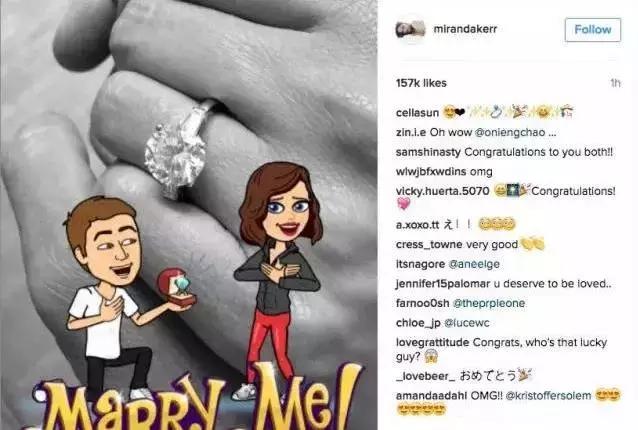
Task: Click the @theprpleone mention
Action: coord(489,303)
